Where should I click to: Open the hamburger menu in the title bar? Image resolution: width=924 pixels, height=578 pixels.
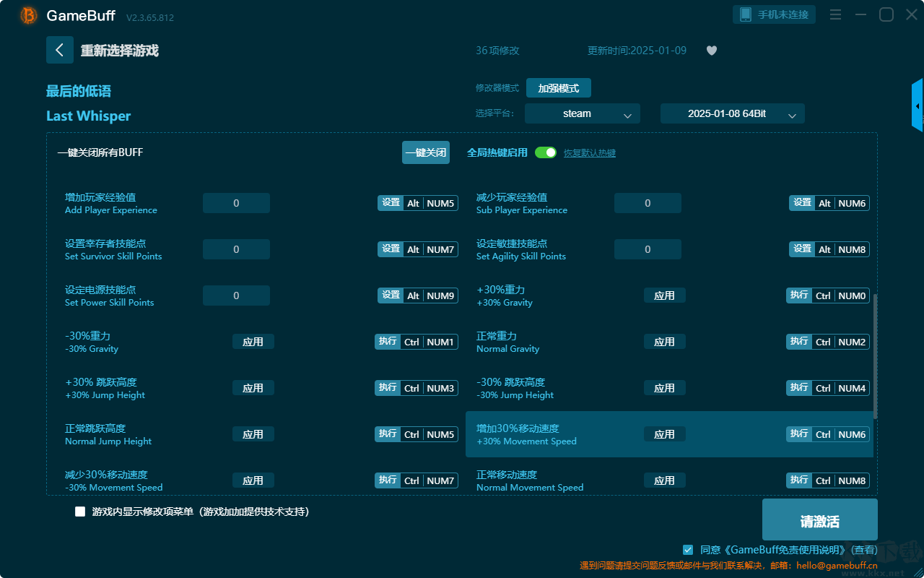[x=835, y=14]
